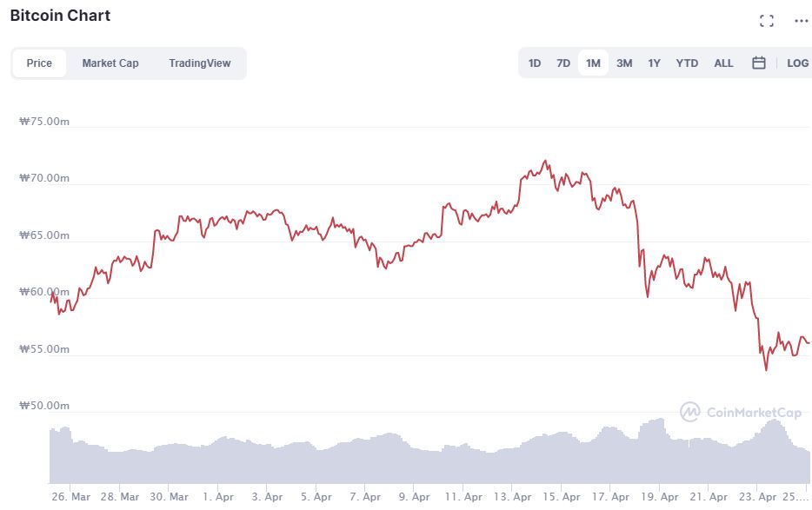
Task: Switch to the Price tab
Action: click(39, 63)
